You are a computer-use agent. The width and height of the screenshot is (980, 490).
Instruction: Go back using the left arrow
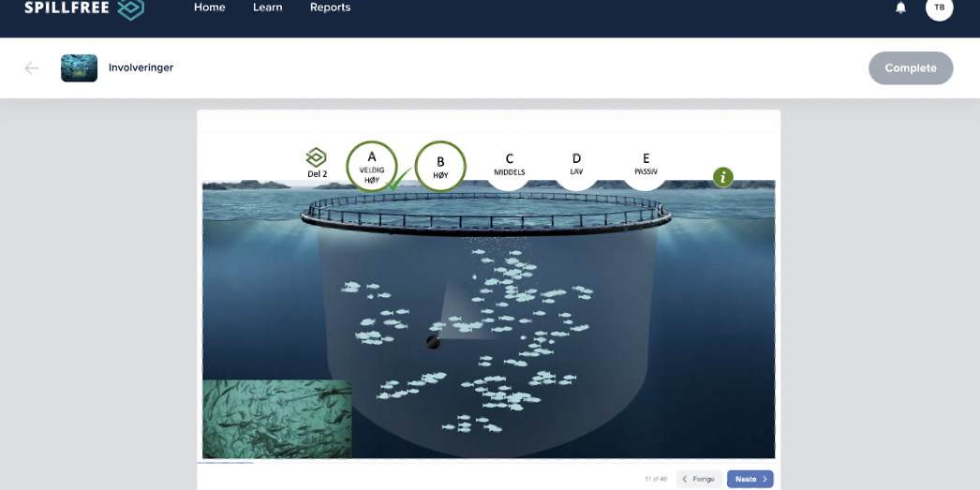[32, 67]
